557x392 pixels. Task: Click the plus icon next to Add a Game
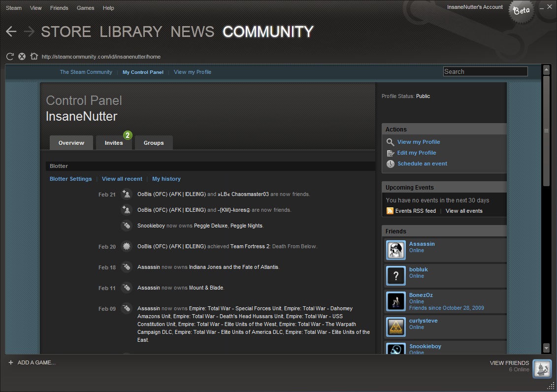click(x=11, y=362)
